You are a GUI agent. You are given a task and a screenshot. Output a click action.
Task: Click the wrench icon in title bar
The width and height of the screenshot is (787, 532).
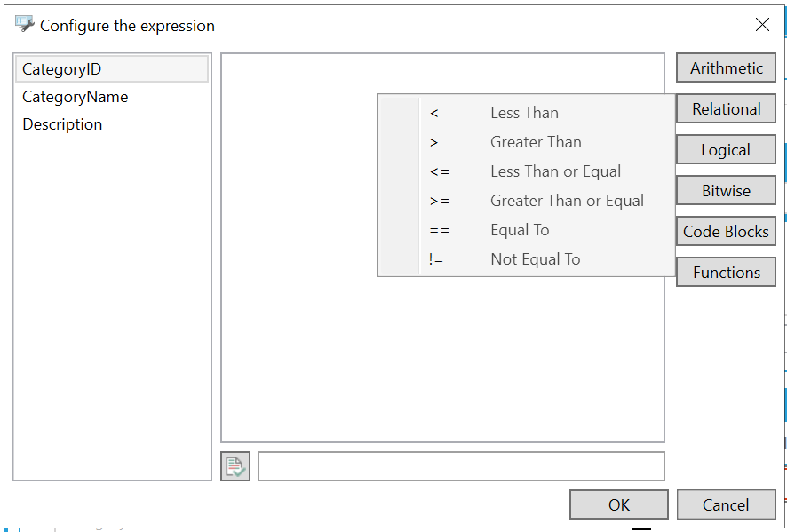(x=24, y=25)
